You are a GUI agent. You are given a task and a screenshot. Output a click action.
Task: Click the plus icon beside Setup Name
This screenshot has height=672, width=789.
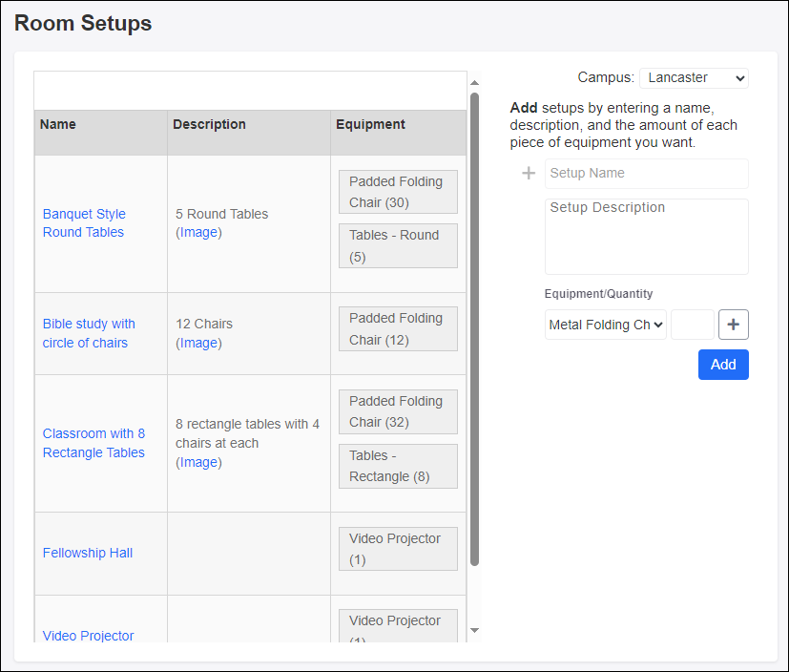[x=529, y=174]
